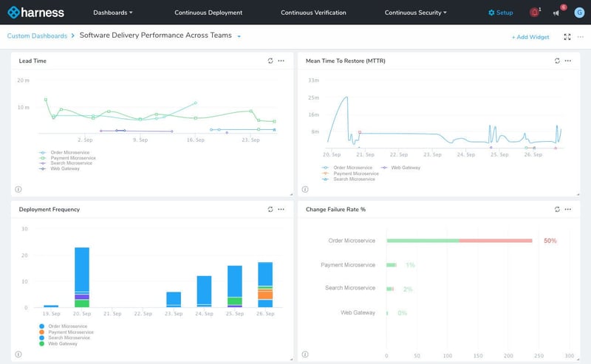
Task: Open dashboard title dropdown arrow
Action: [x=239, y=36]
